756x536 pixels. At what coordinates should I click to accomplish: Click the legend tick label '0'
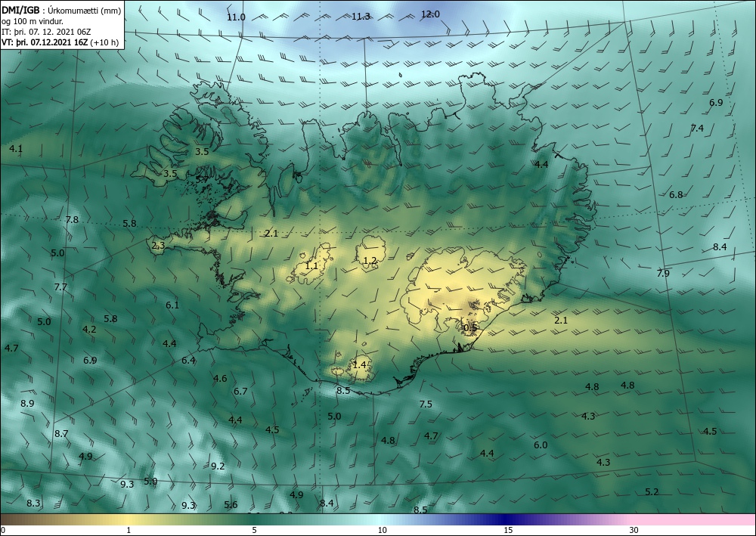pos(3,531)
